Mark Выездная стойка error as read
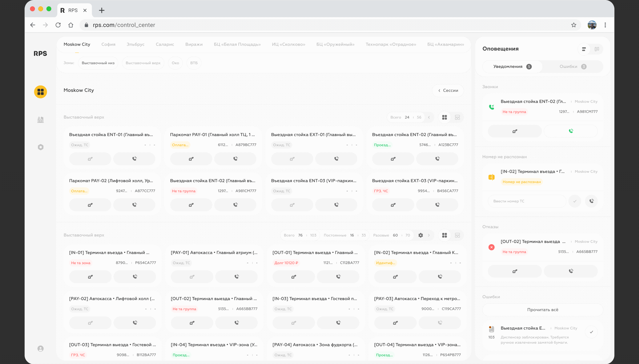The height and width of the screenshot is (364, 639). click(x=591, y=332)
